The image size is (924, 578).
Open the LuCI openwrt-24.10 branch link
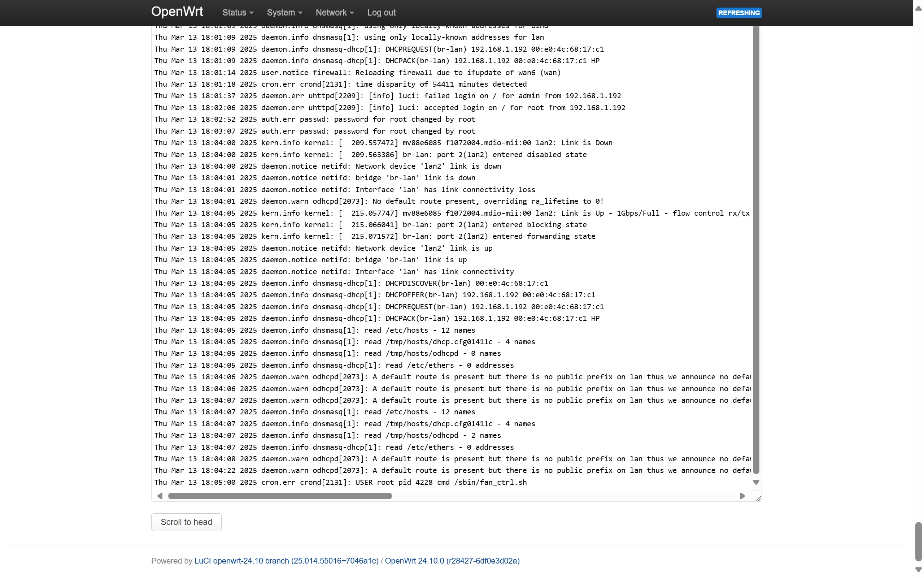pyautogui.click(x=286, y=560)
